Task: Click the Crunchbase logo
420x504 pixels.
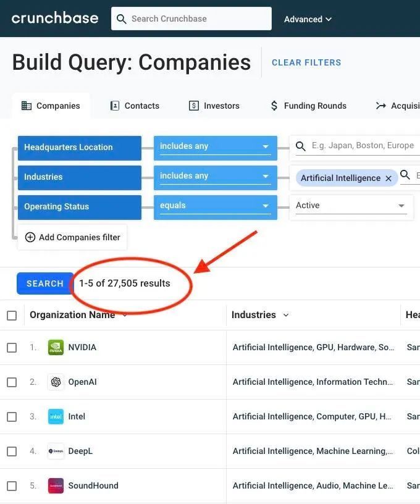Action: point(55,18)
